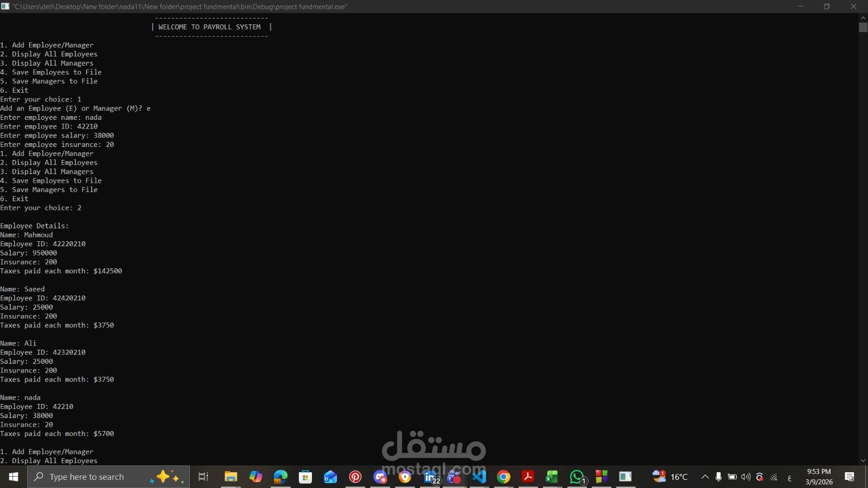Click "Add an Employee (E) or Manager (M)? e"
This screenshot has height=488, width=868.
tap(75, 108)
